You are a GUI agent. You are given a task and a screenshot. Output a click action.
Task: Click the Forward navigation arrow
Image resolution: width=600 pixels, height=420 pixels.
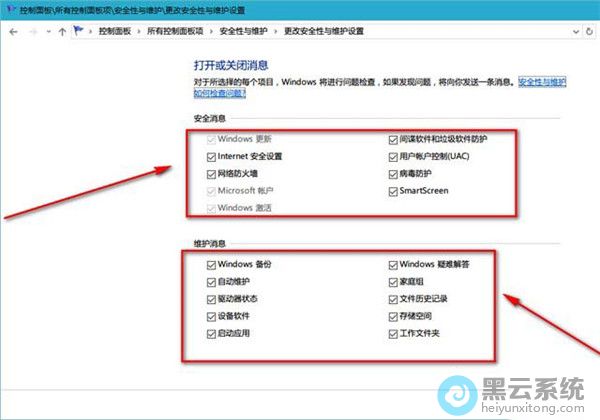[x=32, y=31]
